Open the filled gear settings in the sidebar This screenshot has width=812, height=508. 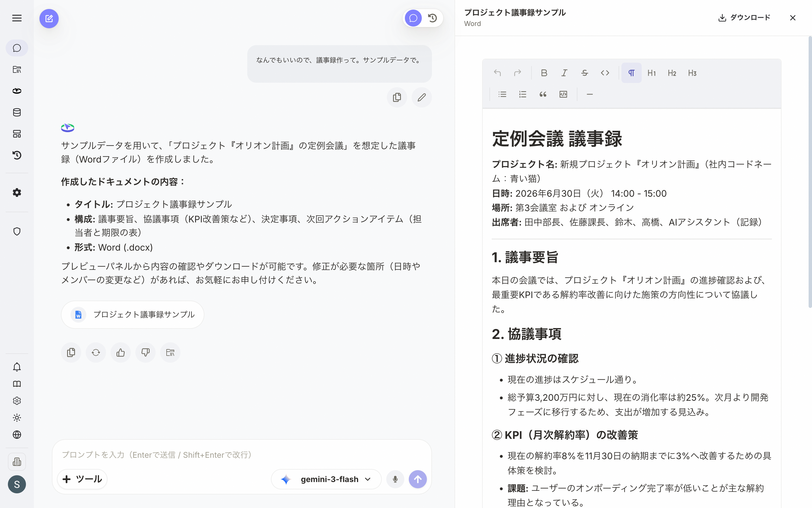17,192
